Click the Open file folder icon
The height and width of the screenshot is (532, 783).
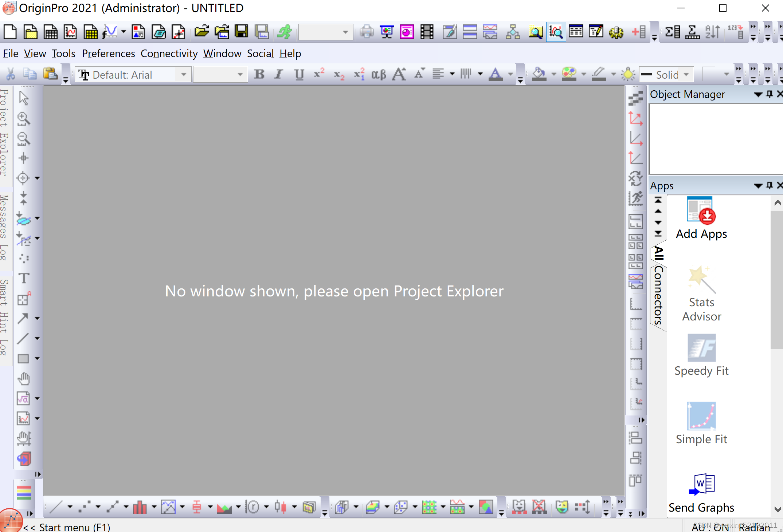(201, 32)
